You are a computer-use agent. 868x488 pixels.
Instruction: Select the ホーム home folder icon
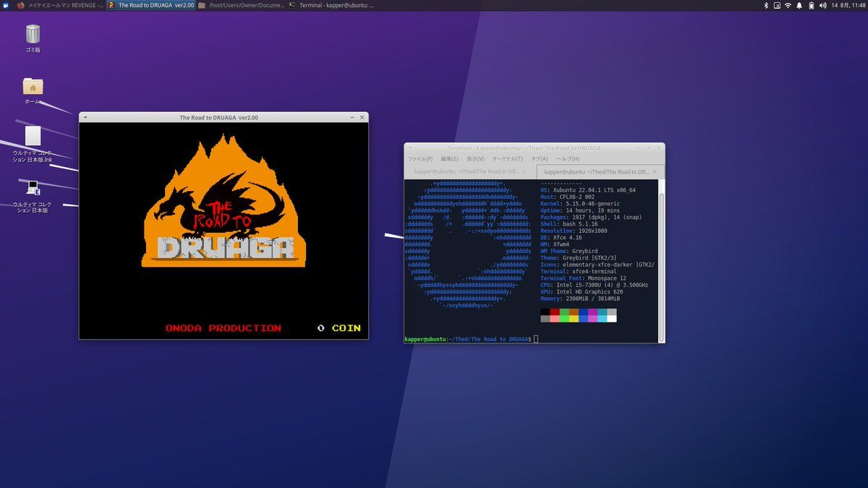point(33,87)
